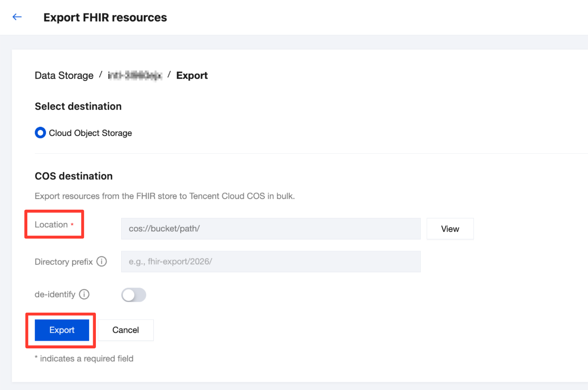Select the Cloud Object Storage radio button
Screen dimensions: 588x390
[x=40, y=132]
